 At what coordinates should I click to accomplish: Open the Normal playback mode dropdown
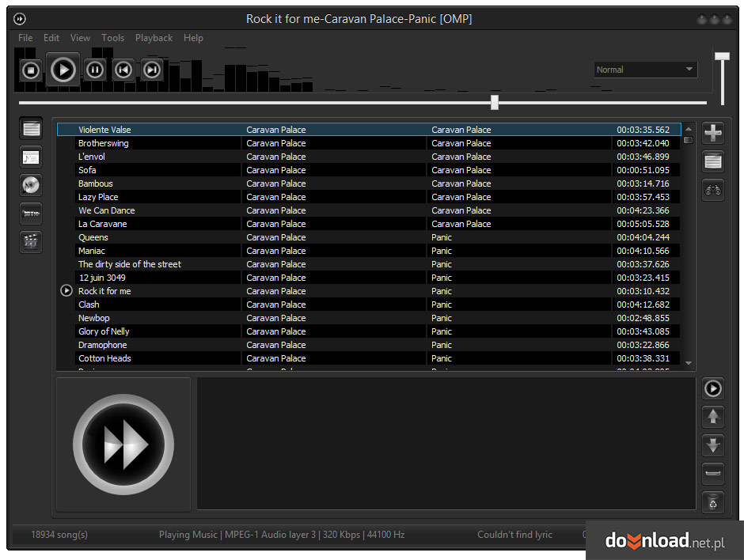(x=645, y=70)
